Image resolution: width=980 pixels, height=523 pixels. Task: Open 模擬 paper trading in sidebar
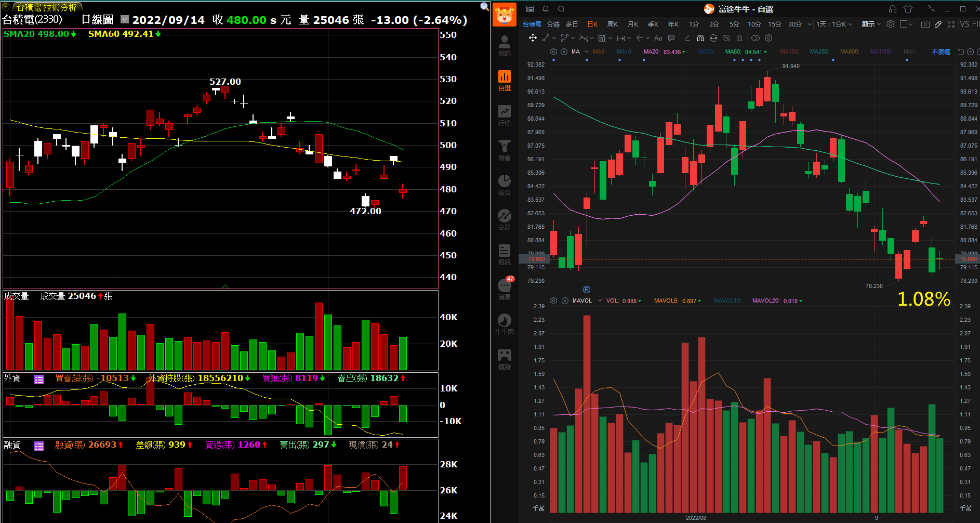(x=505, y=359)
